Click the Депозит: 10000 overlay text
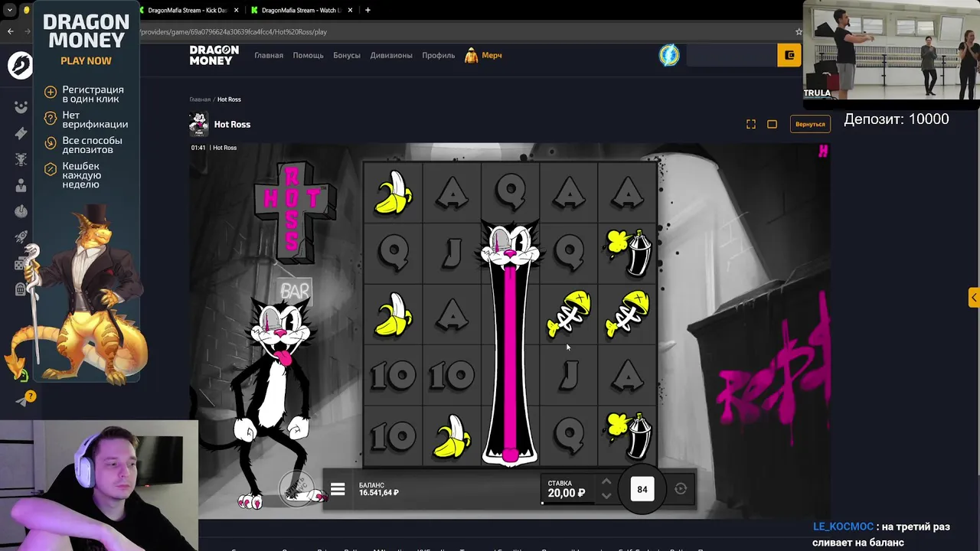 (x=897, y=119)
